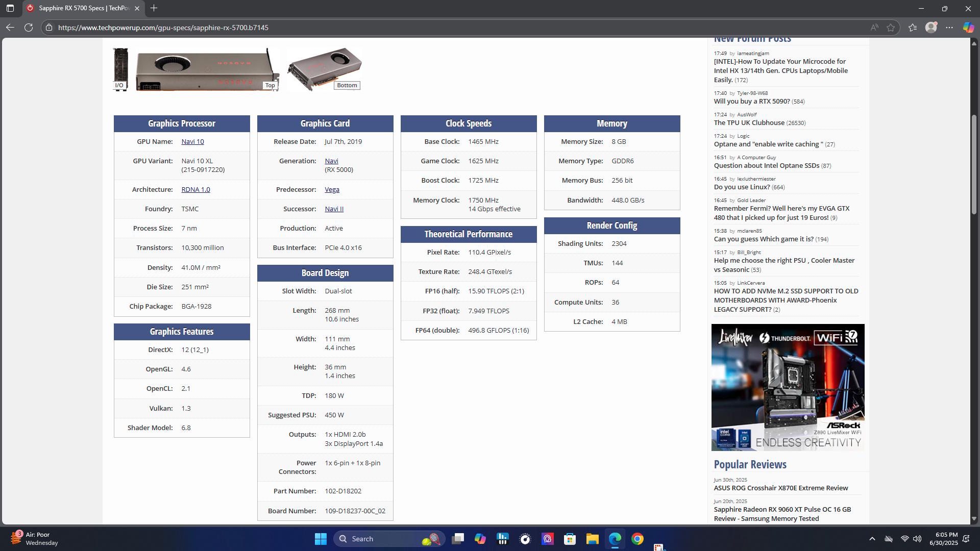View the Top card thumbnail
980x551 pixels.
point(207,69)
